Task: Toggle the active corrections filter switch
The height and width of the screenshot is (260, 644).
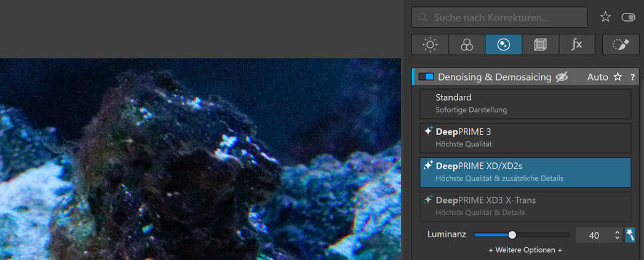Action: pyautogui.click(x=628, y=17)
